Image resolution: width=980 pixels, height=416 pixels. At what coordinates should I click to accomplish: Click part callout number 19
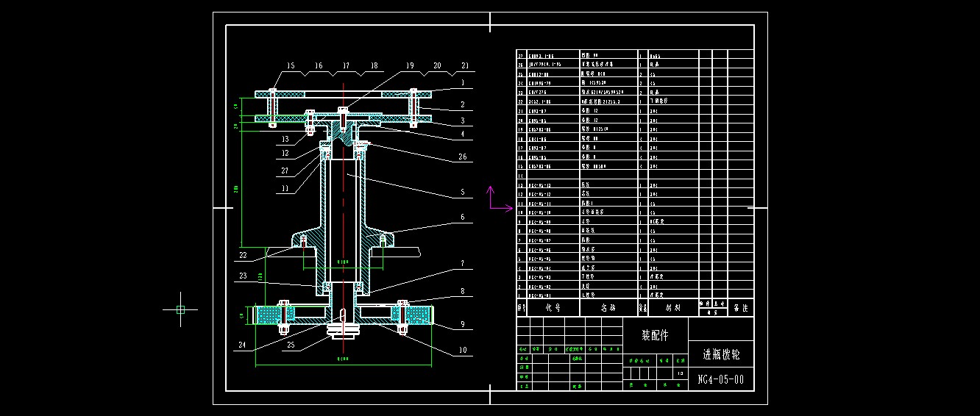409,66
